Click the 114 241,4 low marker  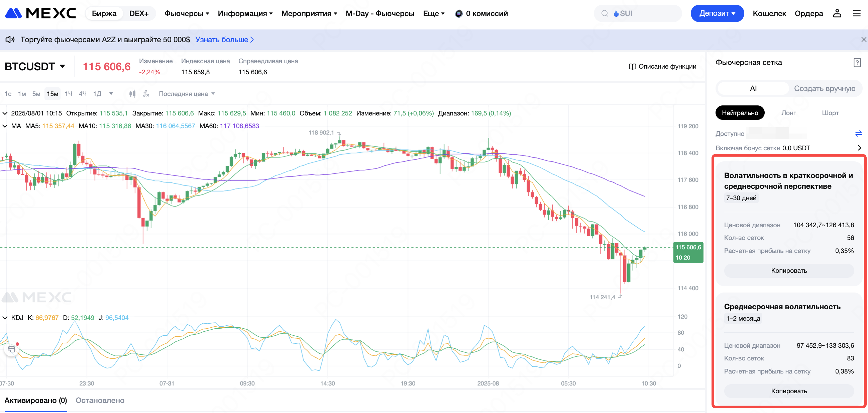click(x=602, y=297)
